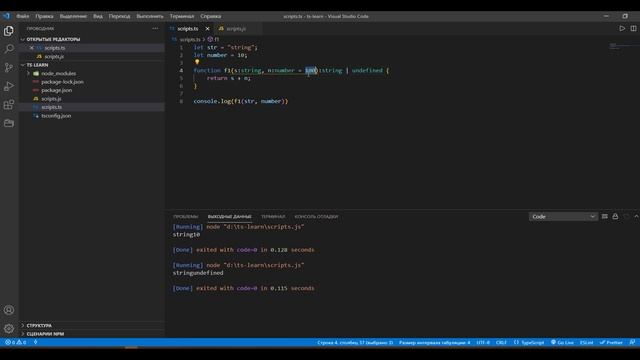Open the Help menu (Справка)
Image resolution: width=640 pixels, height=360 pixels.
coord(211,16)
